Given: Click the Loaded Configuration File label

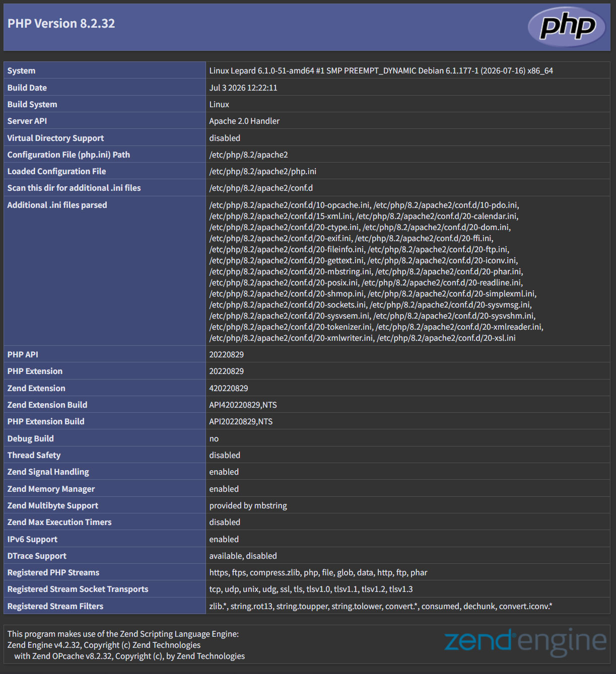Looking at the screenshot, I should [56, 171].
